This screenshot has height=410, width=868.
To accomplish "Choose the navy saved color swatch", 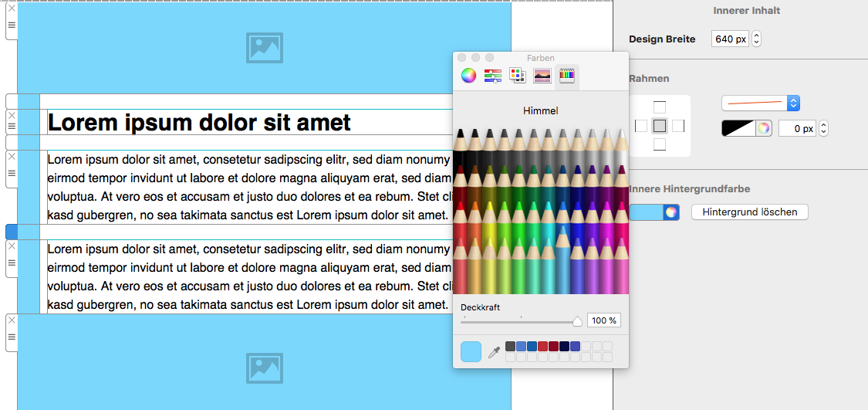I will coord(565,346).
